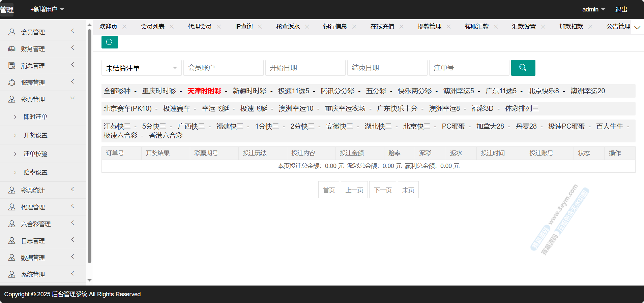Click the green refresh icon button
Screen dimensions: 644x303
(x=110, y=42)
